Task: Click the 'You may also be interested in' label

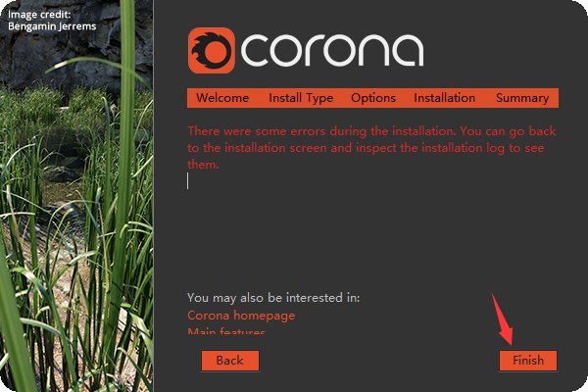Action: (273, 298)
